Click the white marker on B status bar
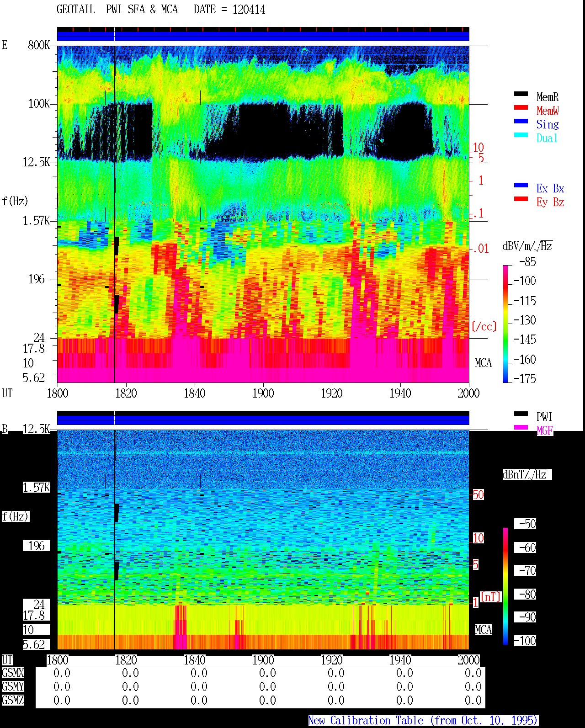 click(114, 418)
